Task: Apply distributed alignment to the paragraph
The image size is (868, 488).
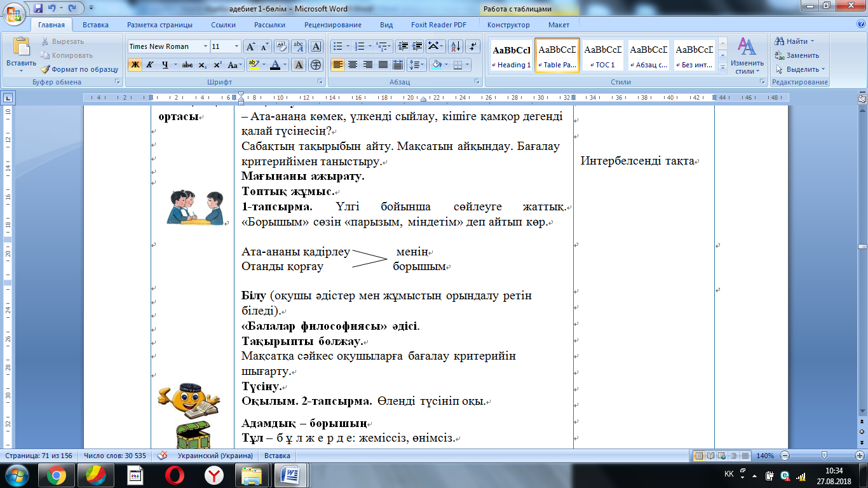Action: point(398,65)
